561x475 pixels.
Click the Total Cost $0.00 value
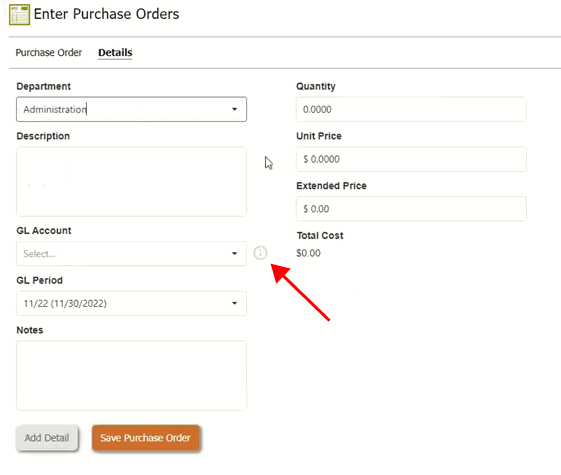(308, 253)
